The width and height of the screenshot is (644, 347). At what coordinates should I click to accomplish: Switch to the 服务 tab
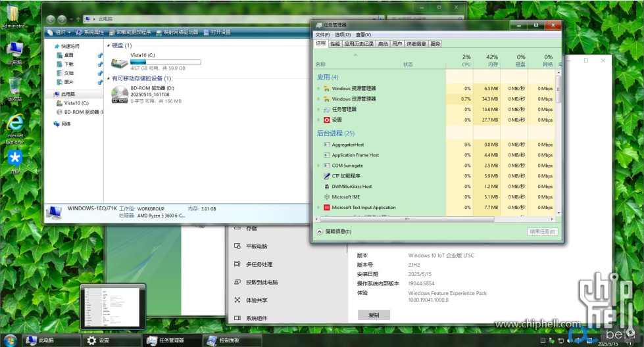[x=435, y=44]
